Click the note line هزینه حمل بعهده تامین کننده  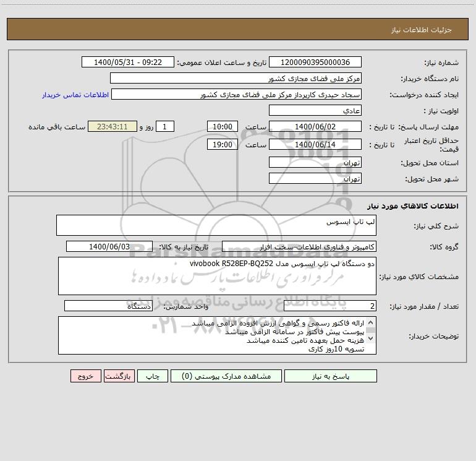tap(305, 340)
